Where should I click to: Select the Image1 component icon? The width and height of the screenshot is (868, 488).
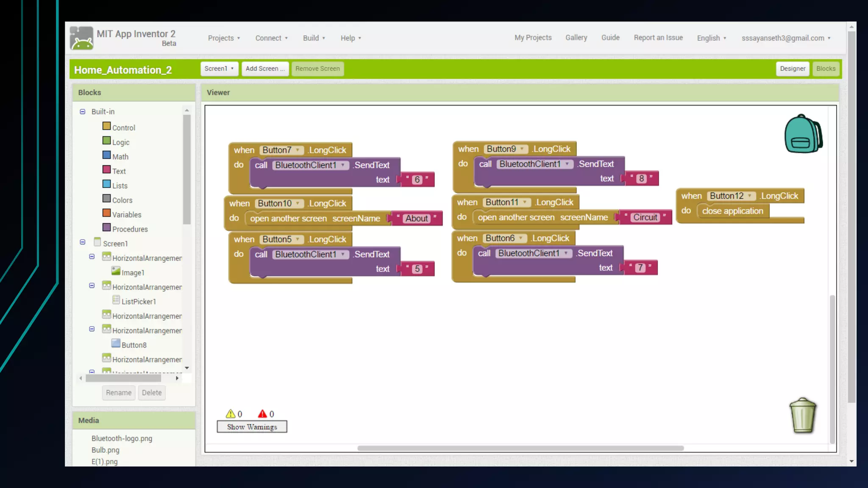tap(116, 272)
